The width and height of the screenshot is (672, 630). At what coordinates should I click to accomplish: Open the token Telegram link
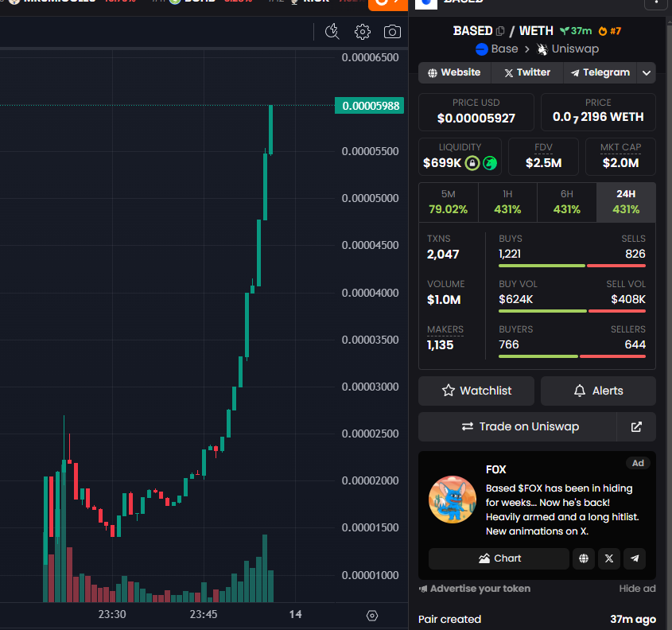click(600, 73)
